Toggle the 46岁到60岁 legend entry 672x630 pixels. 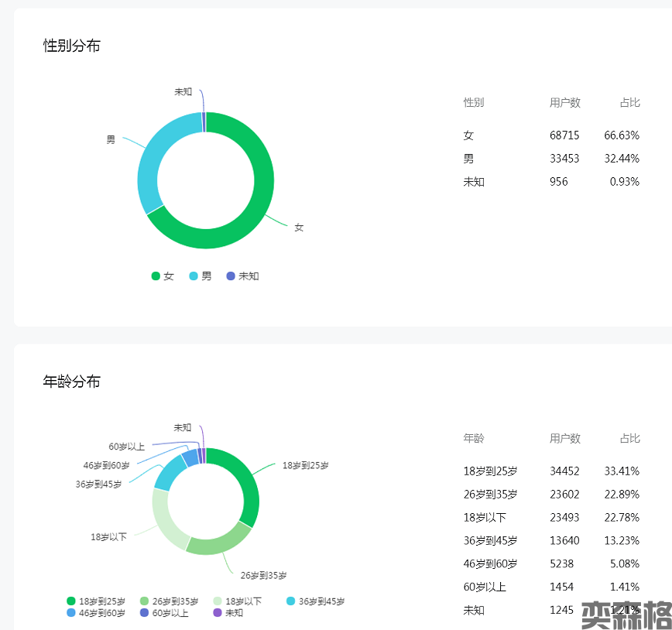coord(97,613)
